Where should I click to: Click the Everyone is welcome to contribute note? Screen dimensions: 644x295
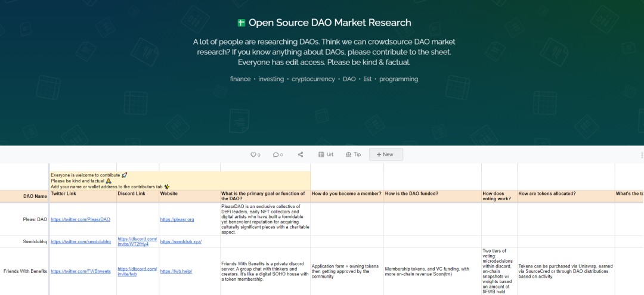point(180,181)
